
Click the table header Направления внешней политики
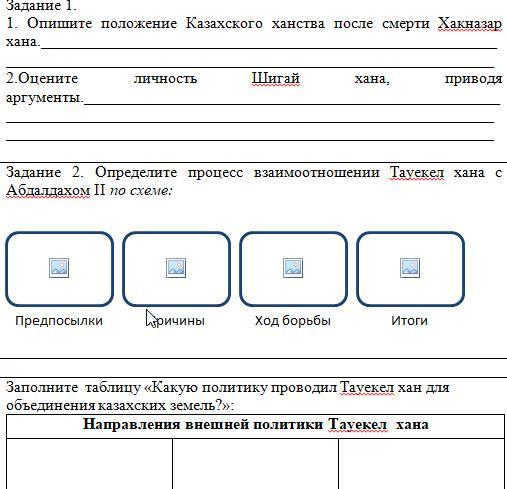pyautogui.click(x=203, y=425)
